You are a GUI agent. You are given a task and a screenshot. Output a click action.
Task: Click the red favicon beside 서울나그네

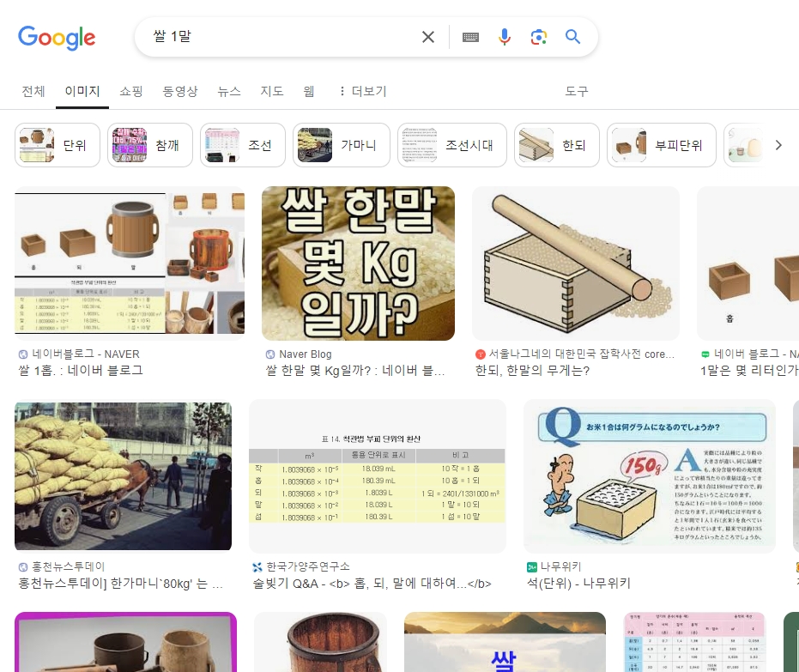click(480, 354)
